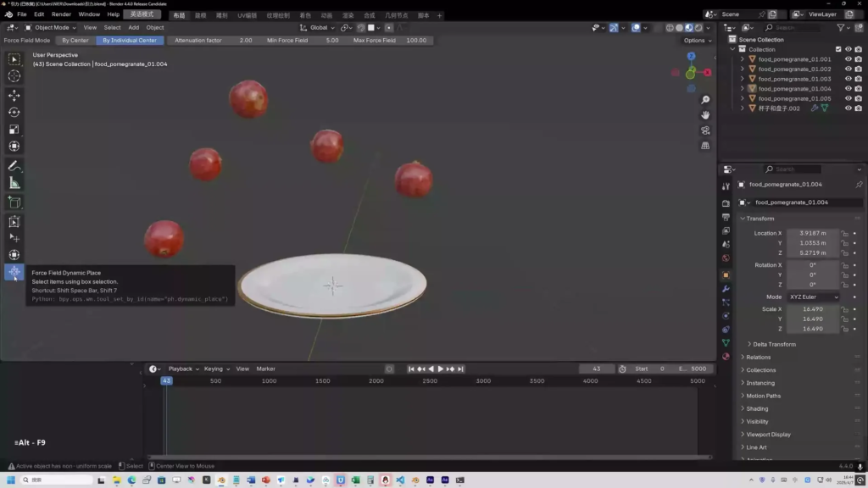Toggle camera view icon in viewport
Viewport: 868px width, 488px height.
point(705,130)
